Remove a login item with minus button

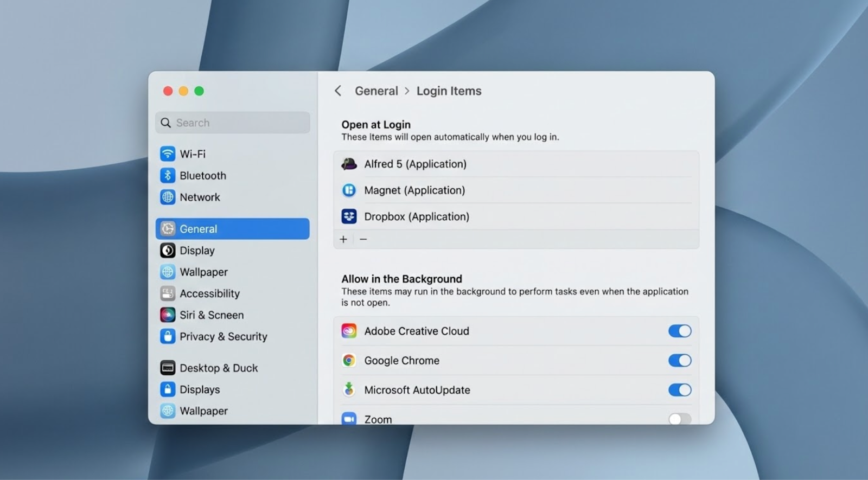click(363, 239)
